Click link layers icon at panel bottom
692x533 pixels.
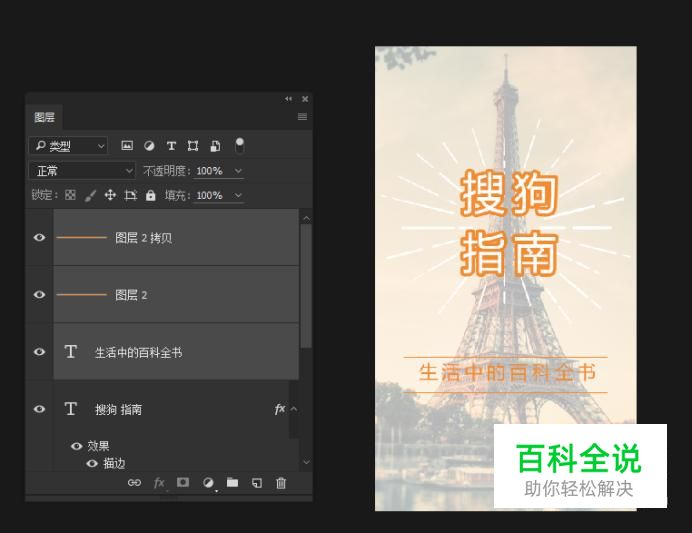[x=134, y=483]
